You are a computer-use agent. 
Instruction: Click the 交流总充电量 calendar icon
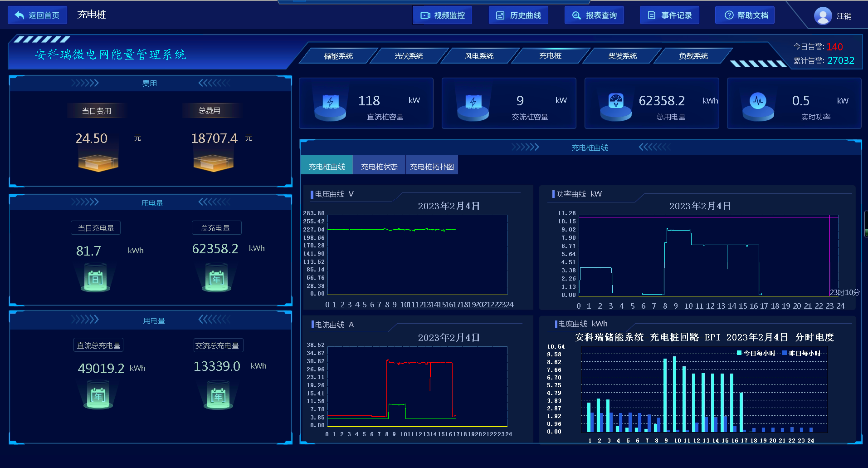218,396
